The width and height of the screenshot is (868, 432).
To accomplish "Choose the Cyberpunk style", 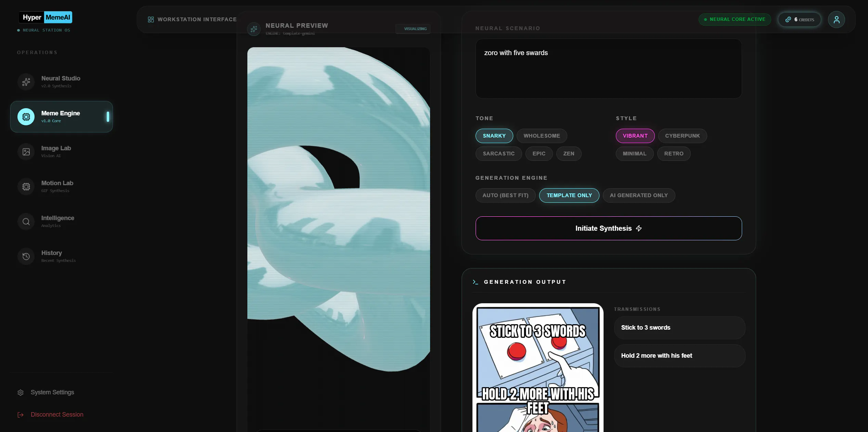I will [682, 136].
